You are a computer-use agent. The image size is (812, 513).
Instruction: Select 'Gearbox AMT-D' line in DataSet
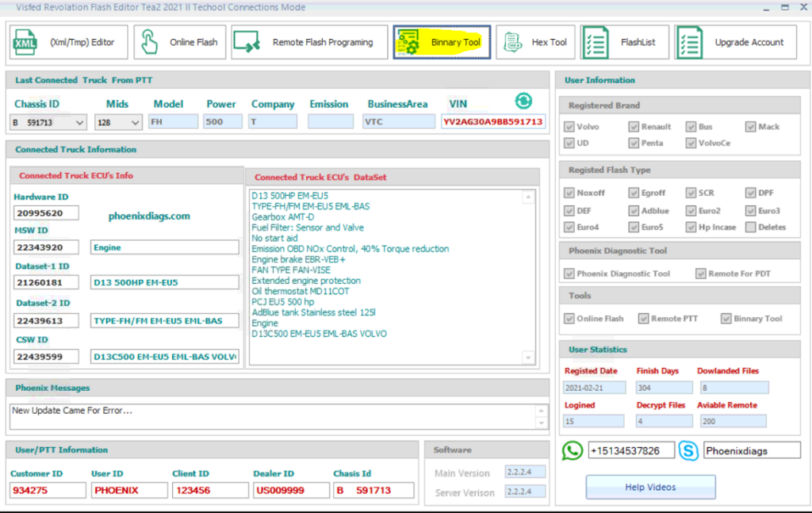click(283, 217)
